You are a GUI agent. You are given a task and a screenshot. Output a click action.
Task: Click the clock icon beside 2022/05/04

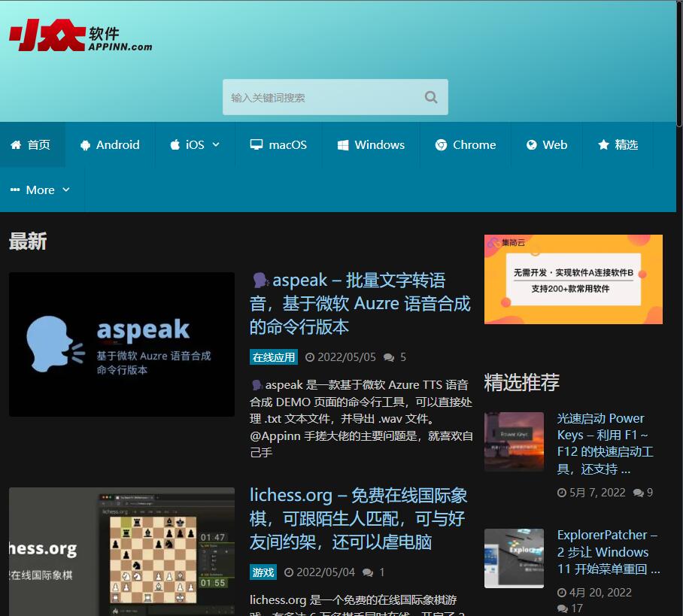click(x=288, y=572)
